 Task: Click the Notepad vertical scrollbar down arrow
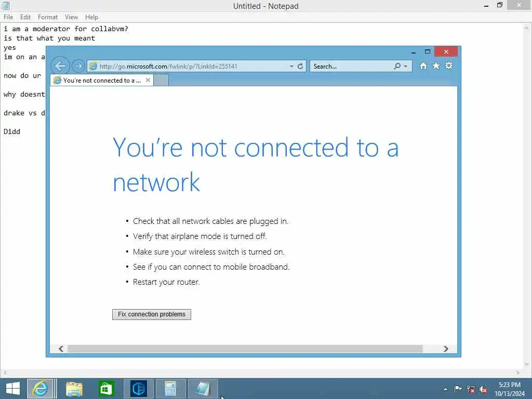click(527, 364)
